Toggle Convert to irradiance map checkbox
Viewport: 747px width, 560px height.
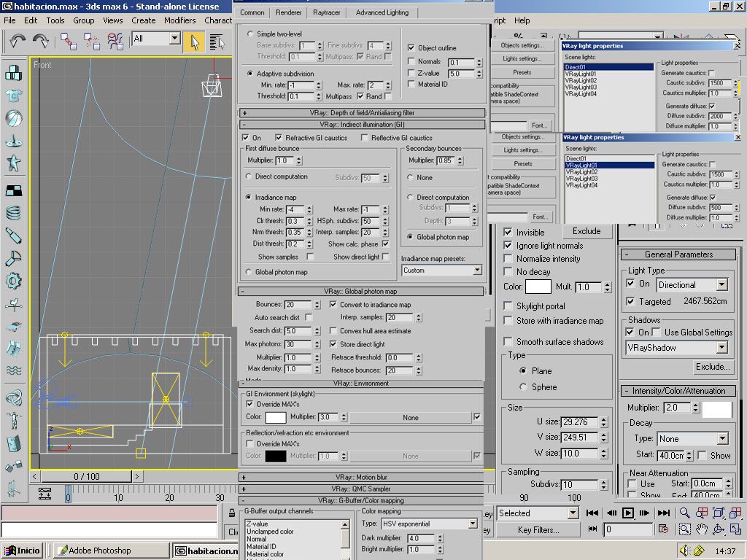click(333, 304)
